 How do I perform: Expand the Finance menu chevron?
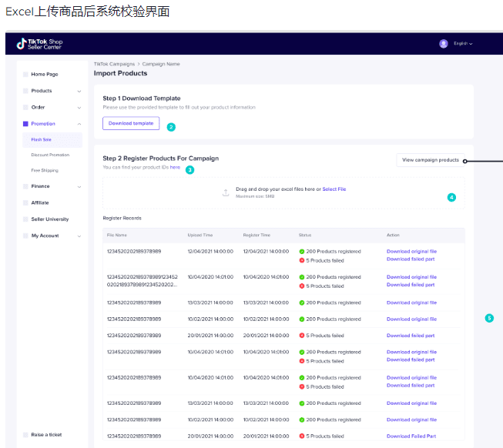tap(79, 187)
